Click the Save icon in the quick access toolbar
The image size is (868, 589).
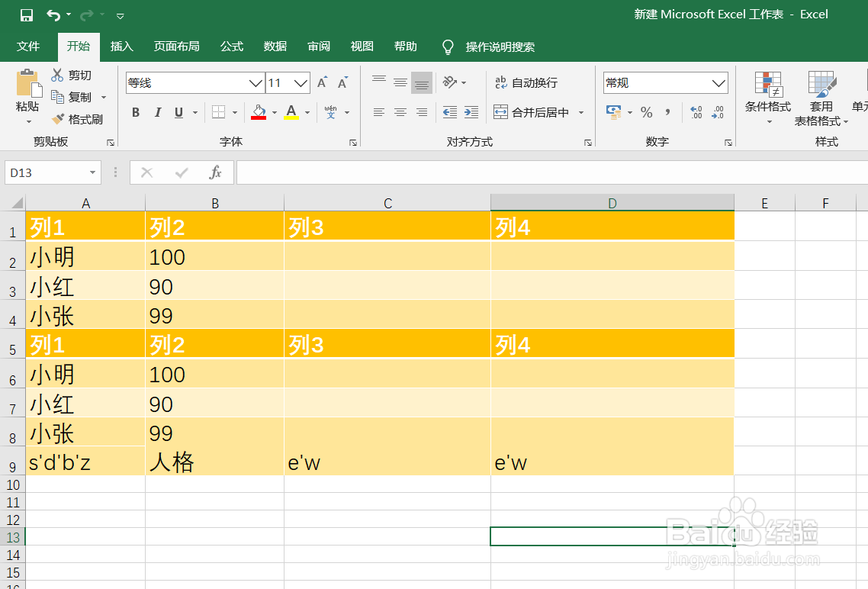coord(27,15)
